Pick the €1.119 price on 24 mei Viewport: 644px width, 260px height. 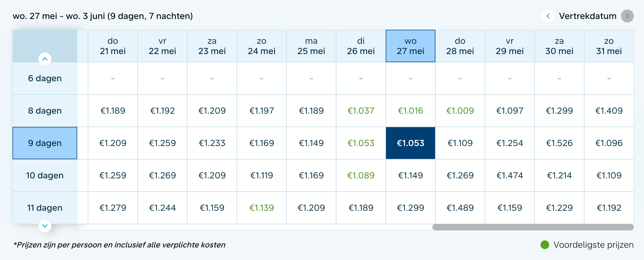click(x=261, y=175)
